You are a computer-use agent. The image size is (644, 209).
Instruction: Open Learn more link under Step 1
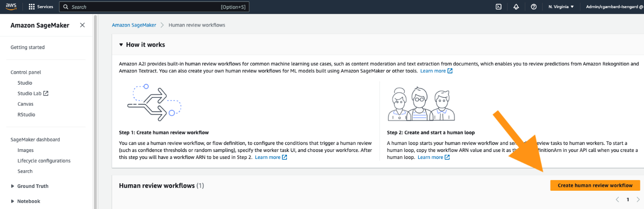click(271, 158)
